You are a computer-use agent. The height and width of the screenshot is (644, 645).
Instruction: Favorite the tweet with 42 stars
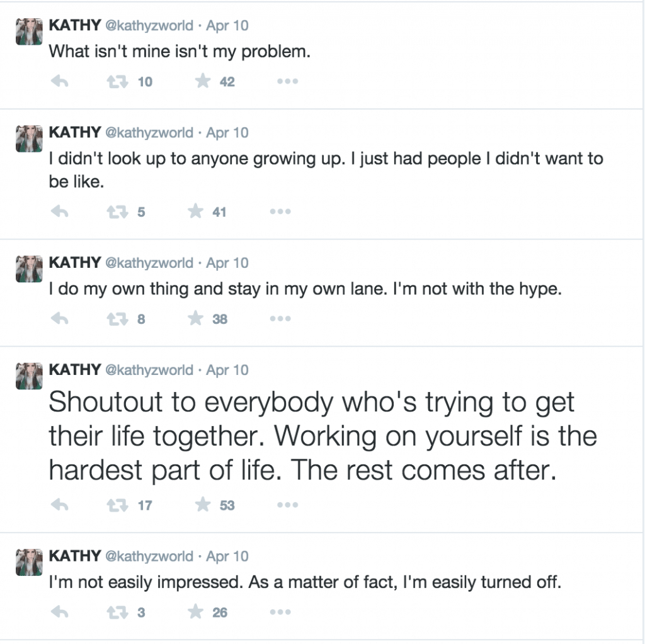click(203, 81)
